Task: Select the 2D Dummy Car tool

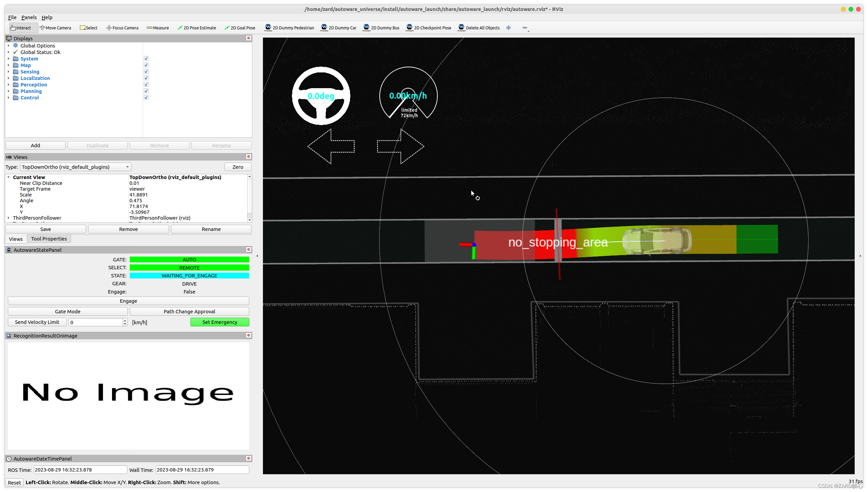Action: pyautogui.click(x=338, y=28)
